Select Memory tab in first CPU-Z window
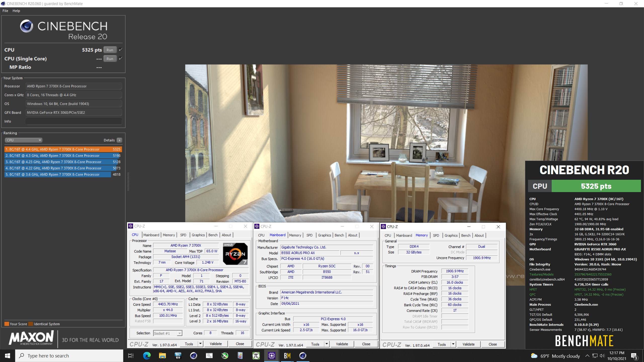 (x=169, y=235)
